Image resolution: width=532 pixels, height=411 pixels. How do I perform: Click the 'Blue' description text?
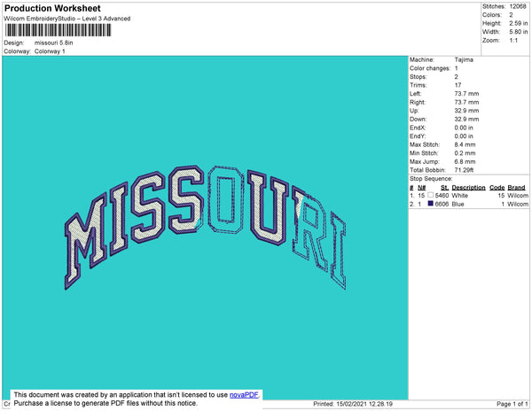458,204
